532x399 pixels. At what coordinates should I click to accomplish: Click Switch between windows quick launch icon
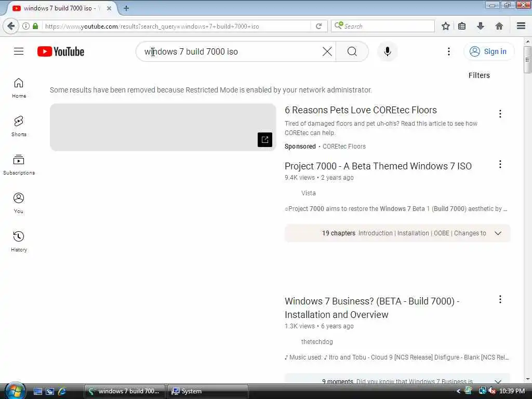(x=50, y=391)
